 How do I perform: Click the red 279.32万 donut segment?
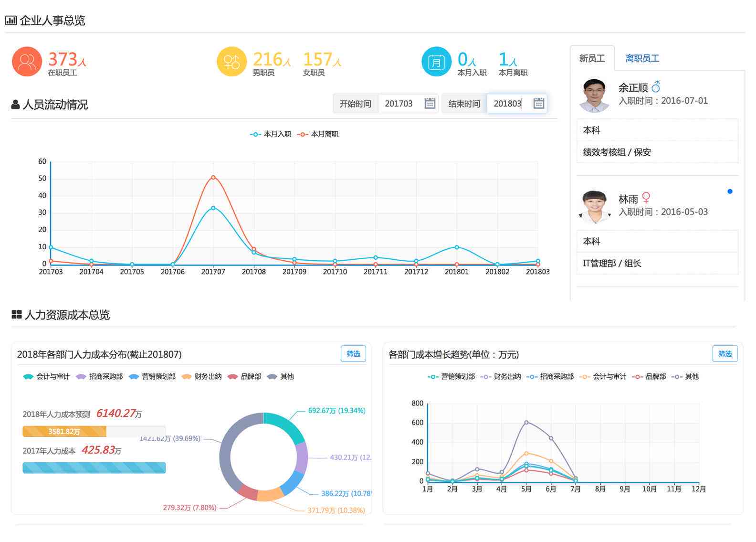point(248,491)
